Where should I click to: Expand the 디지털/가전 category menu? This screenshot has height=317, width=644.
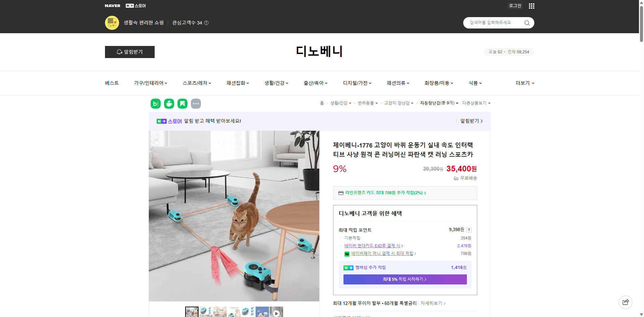point(357,83)
